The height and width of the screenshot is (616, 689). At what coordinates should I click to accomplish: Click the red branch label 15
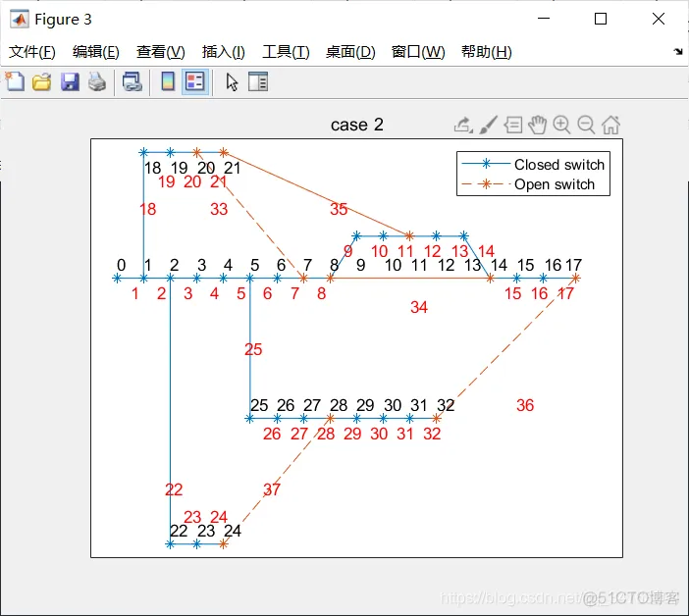coord(512,293)
